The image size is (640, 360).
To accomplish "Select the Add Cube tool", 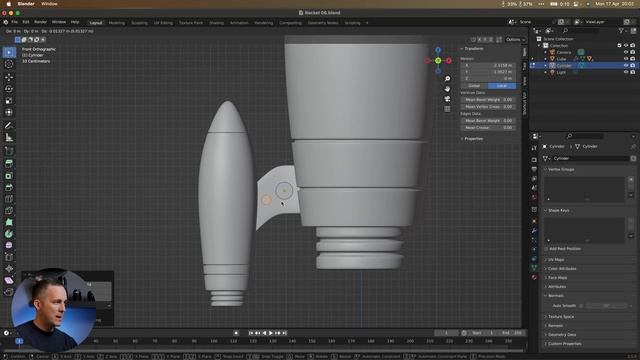I will pos(9,151).
